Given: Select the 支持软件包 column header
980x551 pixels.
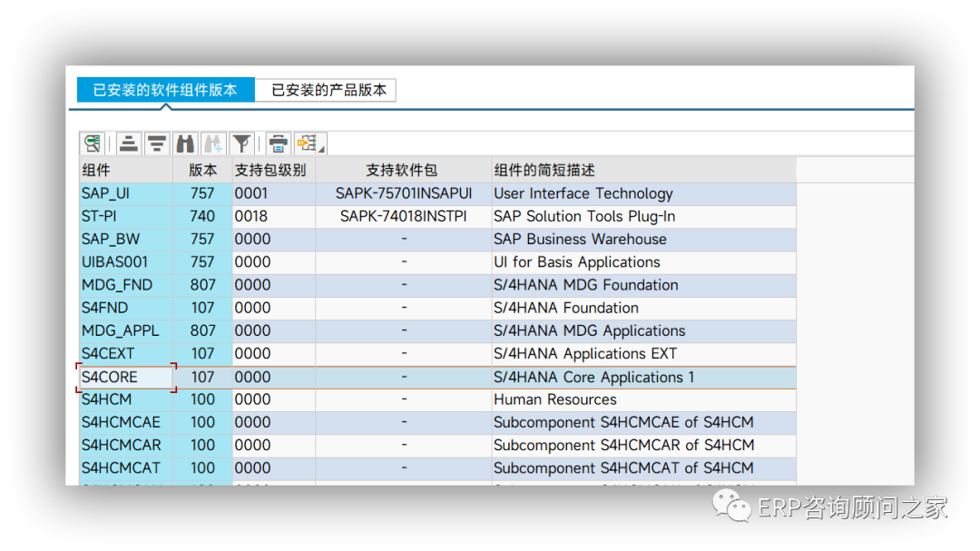Looking at the screenshot, I should 403,170.
